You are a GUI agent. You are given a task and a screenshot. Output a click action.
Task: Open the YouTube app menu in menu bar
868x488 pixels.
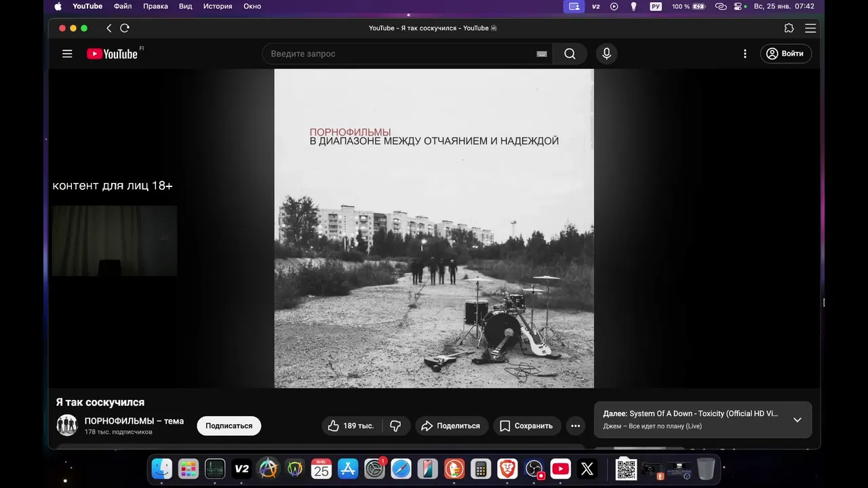(87, 6)
